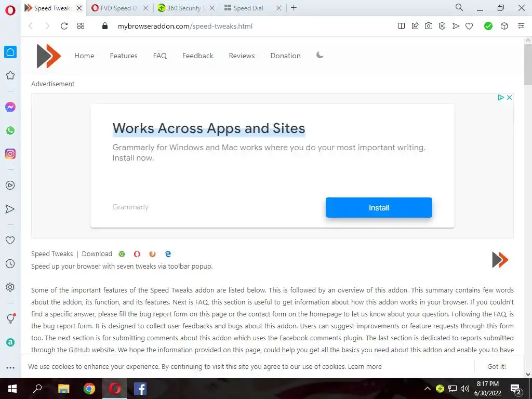
Task: Open green checkmark extension icon
Action: click(488, 26)
